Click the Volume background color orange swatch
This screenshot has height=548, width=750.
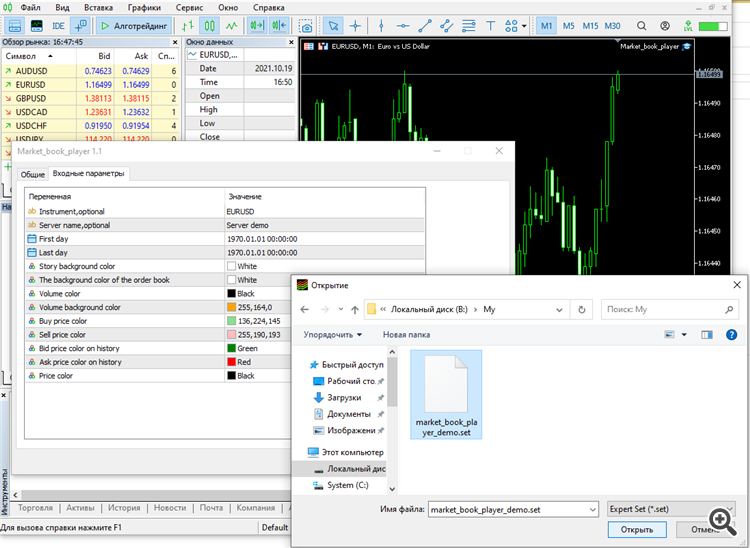[x=232, y=308]
